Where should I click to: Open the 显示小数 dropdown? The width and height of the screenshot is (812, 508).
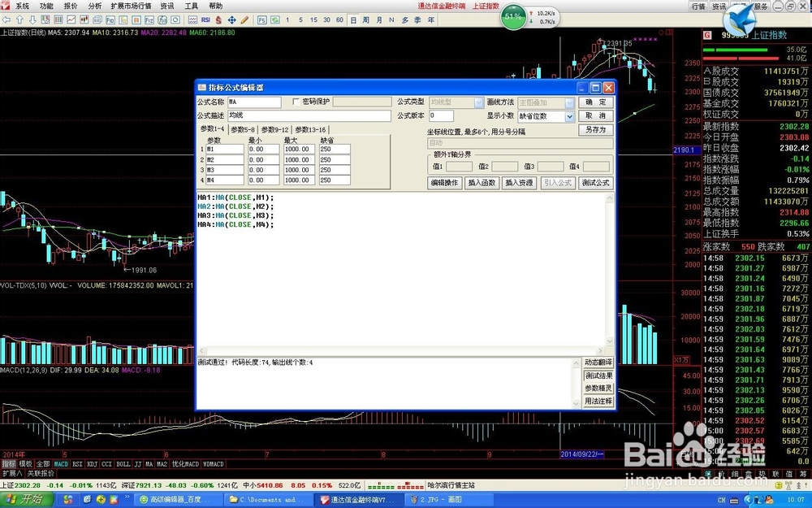(570, 116)
